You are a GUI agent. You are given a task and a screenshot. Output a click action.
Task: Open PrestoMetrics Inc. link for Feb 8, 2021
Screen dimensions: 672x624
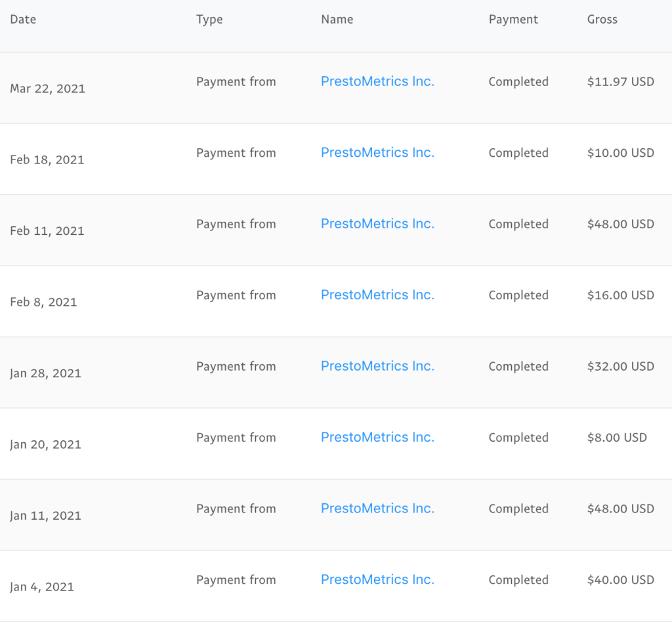pos(377,295)
